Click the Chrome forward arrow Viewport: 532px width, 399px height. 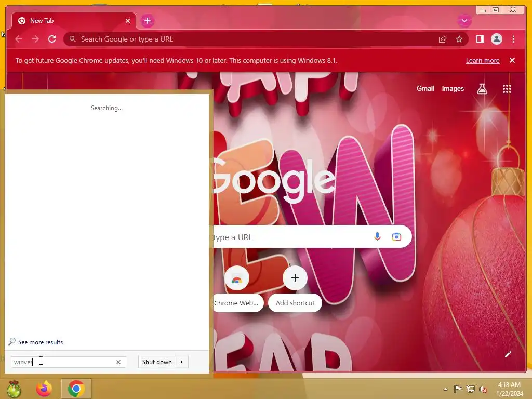(x=35, y=39)
